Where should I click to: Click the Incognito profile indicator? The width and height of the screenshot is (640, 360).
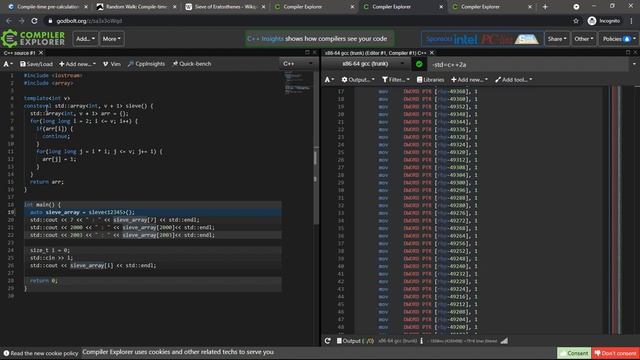pos(604,21)
